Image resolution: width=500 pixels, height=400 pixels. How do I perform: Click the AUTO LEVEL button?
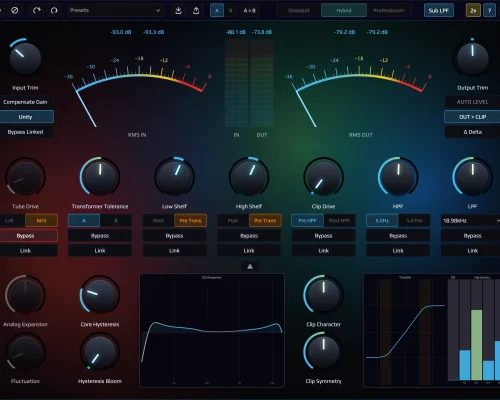click(x=473, y=102)
